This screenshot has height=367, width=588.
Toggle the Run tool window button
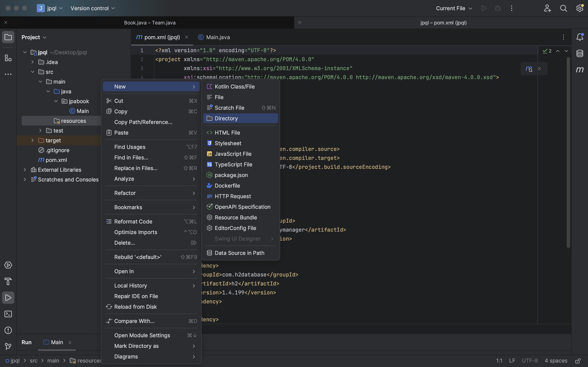pos(8,298)
